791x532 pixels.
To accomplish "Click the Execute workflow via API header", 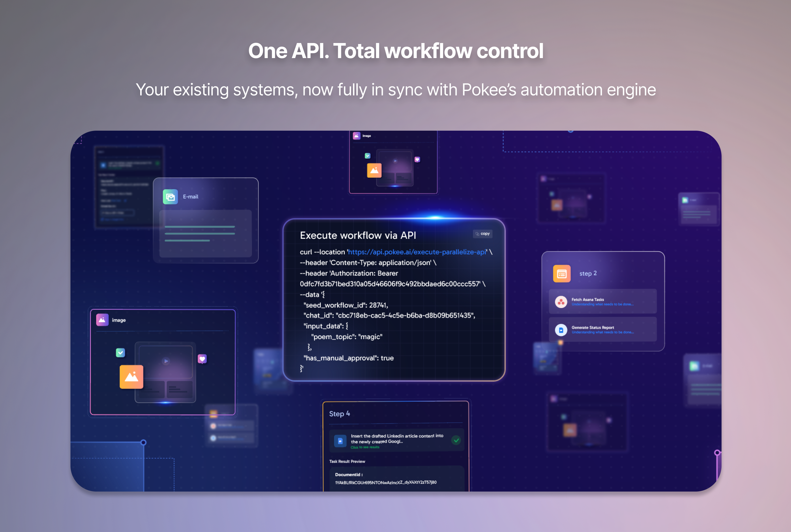I will (x=358, y=235).
